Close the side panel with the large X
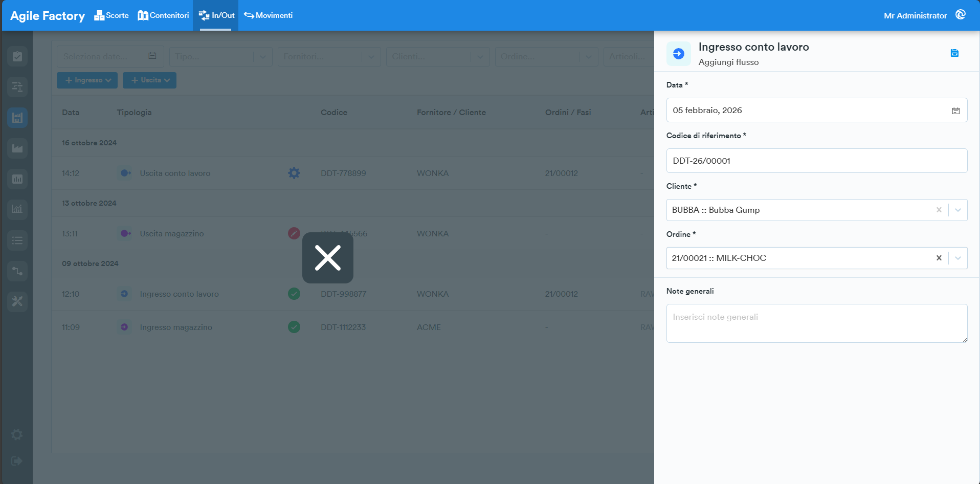The height and width of the screenshot is (484, 980). 328,258
